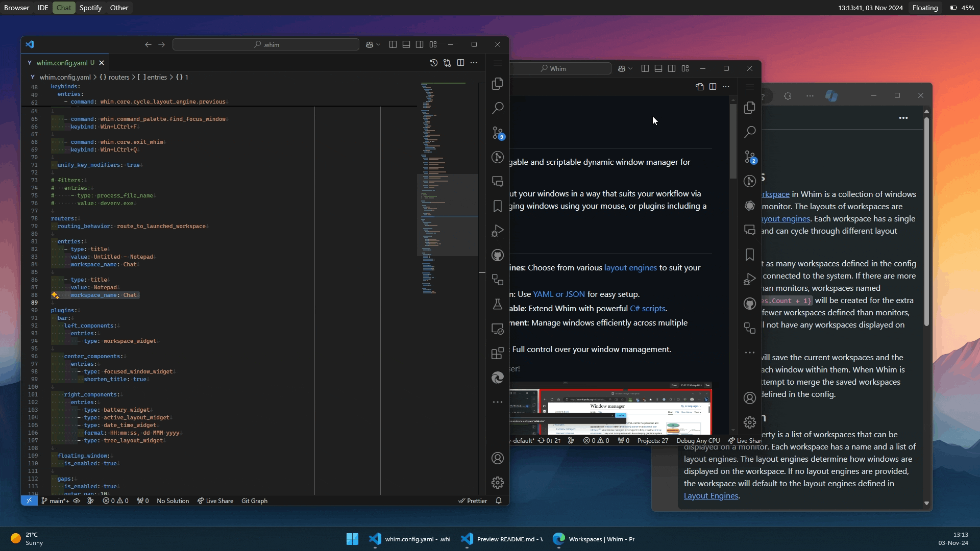The image size is (980, 551).
Task: Click the Whim run/debug icon in sidebar
Action: pyautogui.click(x=498, y=230)
